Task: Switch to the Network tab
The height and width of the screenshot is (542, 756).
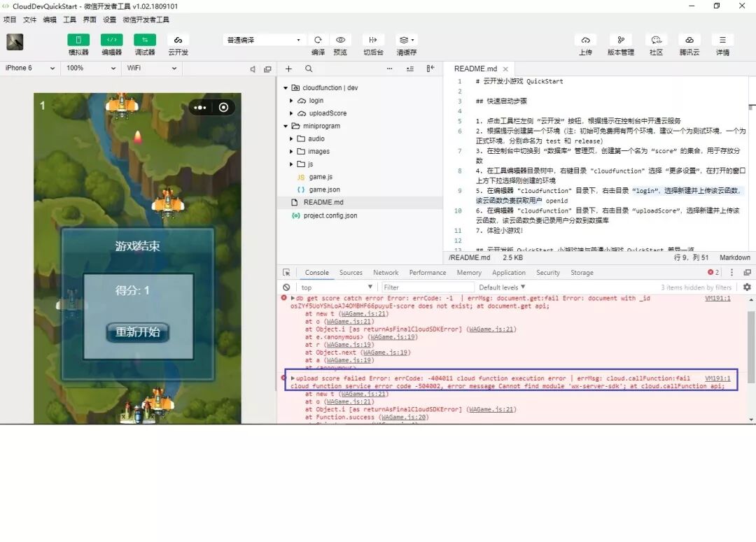Action: tap(386, 273)
